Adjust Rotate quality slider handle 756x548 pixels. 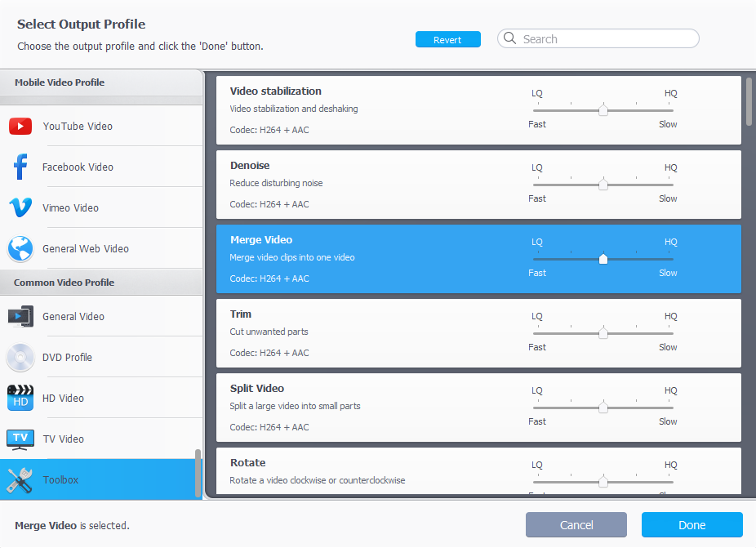[603, 481]
